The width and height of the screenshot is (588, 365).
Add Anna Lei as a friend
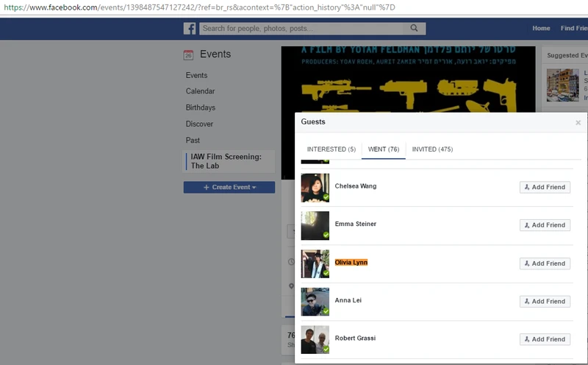(x=545, y=301)
